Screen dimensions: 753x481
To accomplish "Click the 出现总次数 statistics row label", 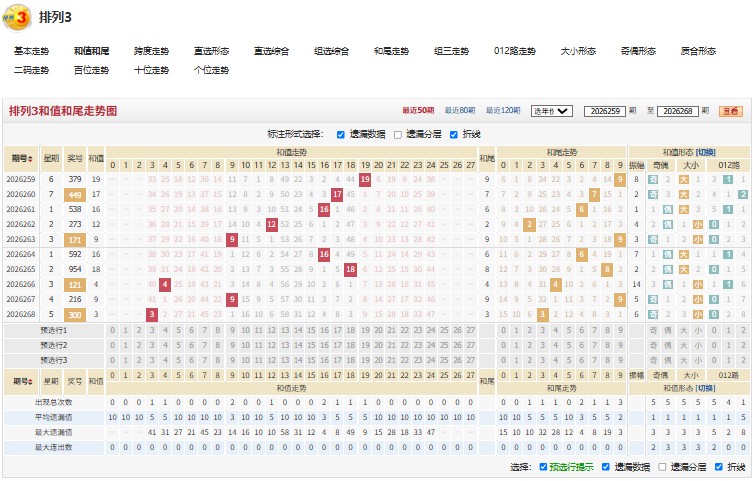I will point(53,402).
